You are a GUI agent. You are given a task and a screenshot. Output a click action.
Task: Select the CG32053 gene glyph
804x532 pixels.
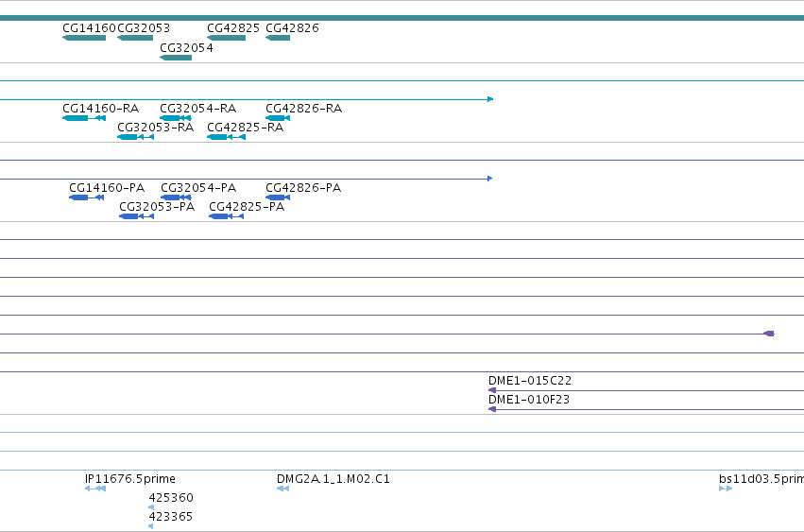point(135,38)
